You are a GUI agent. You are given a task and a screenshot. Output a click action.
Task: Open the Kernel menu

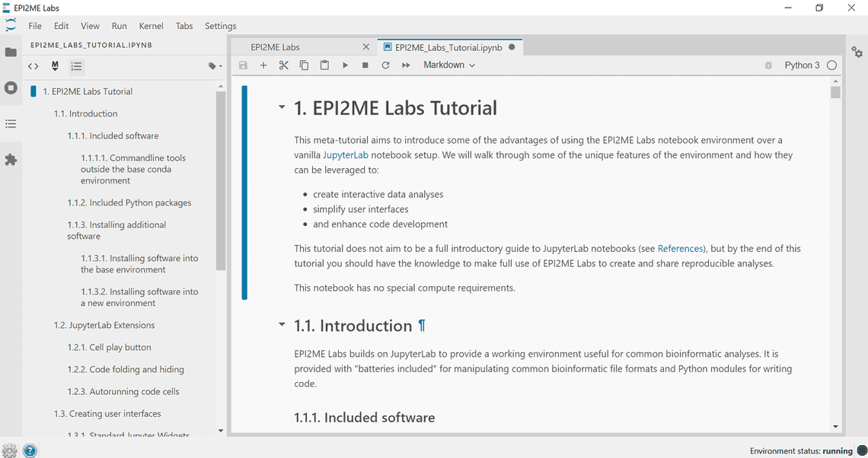click(x=152, y=26)
